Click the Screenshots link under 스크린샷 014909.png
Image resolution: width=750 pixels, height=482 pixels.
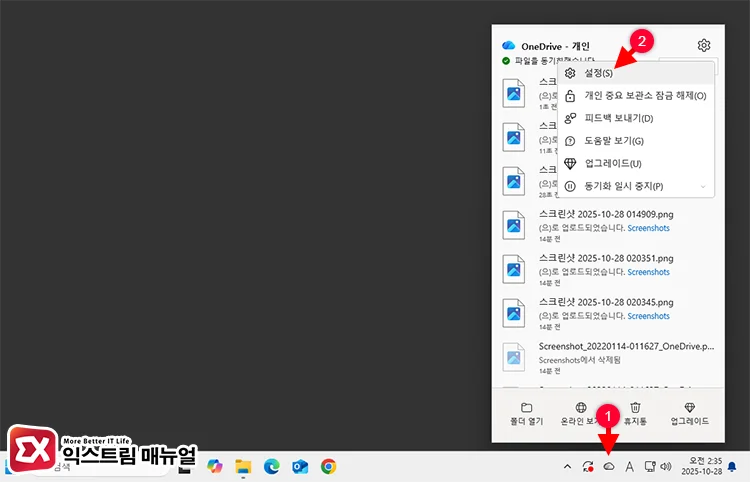pyautogui.click(x=648, y=228)
